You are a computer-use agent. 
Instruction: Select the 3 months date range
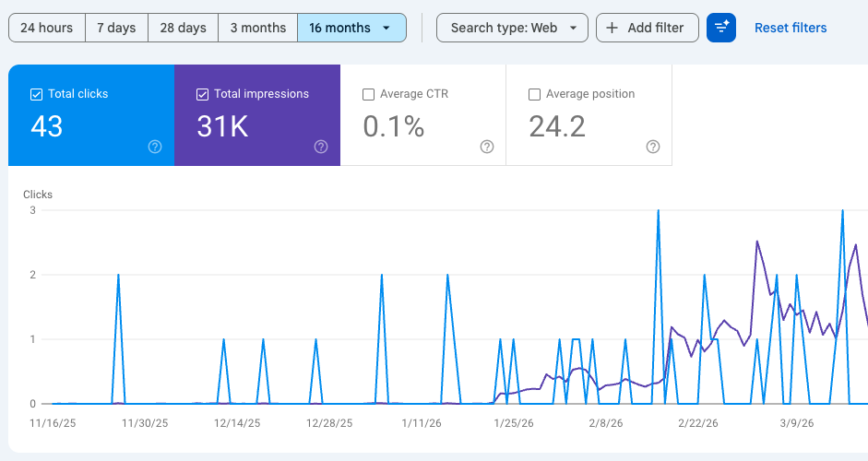[258, 28]
